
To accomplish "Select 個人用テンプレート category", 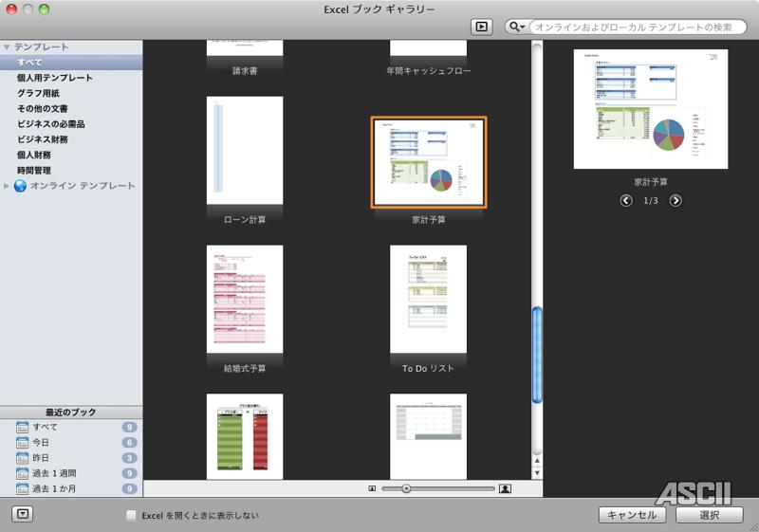I will pyautogui.click(x=71, y=78).
